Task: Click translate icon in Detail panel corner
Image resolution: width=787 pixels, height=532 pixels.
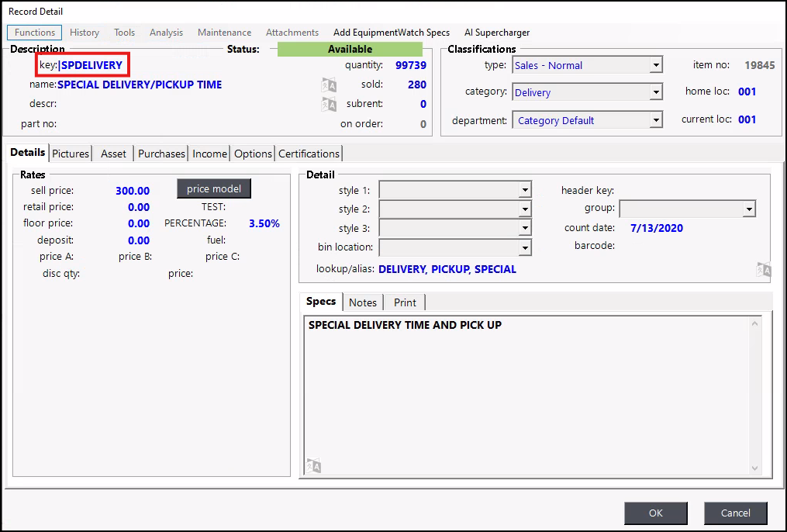Action: 763,270
